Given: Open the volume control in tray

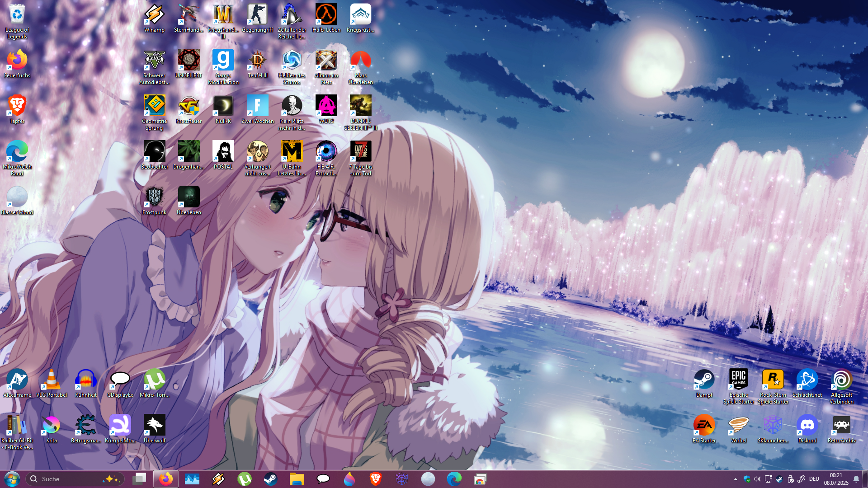Looking at the screenshot, I should click(x=757, y=479).
